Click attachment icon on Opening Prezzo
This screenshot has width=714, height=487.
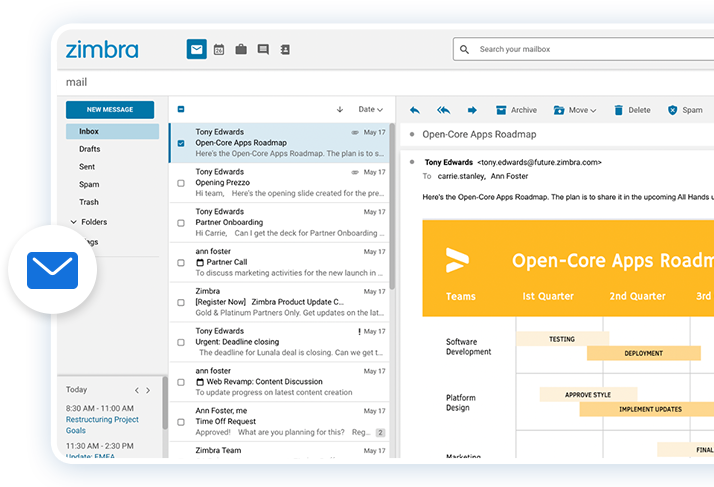[355, 172]
